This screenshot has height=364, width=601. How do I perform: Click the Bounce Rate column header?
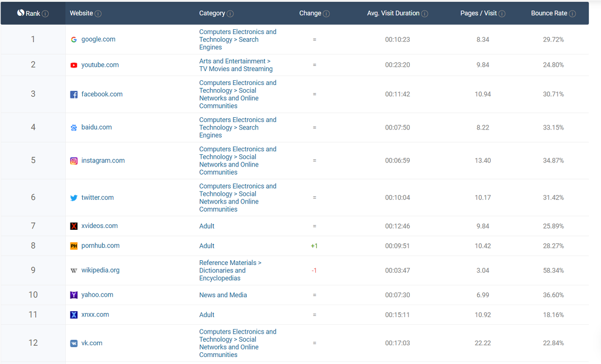[x=549, y=13]
